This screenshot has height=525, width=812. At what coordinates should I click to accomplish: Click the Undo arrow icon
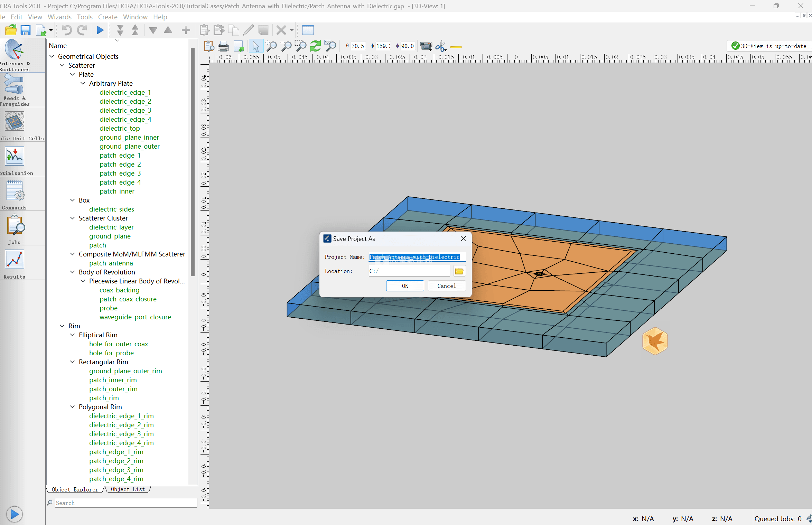[67, 30]
